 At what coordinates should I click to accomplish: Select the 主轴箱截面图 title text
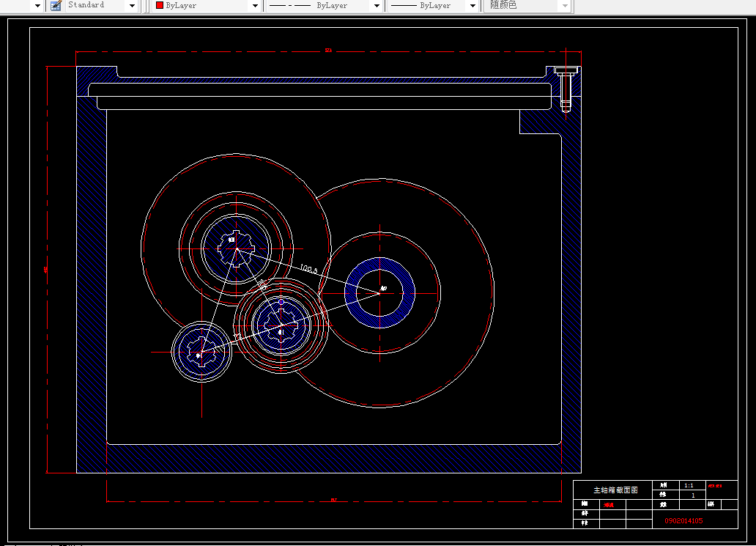pyautogui.click(x=615, y=490)
